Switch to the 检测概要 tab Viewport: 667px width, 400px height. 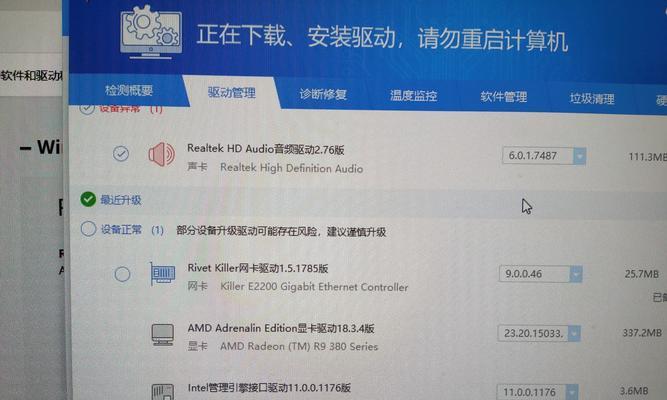(x=129, y=90)
